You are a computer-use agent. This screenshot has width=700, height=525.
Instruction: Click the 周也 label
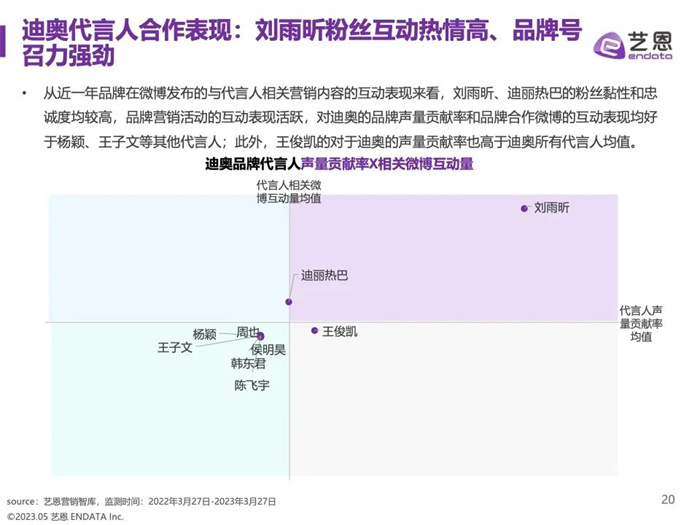tap(247, 332)
